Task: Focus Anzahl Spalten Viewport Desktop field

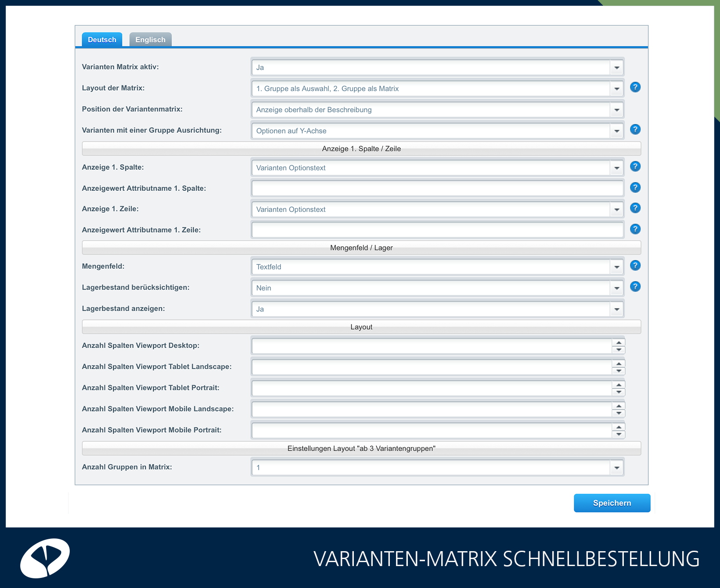Action: pos(432,346)
